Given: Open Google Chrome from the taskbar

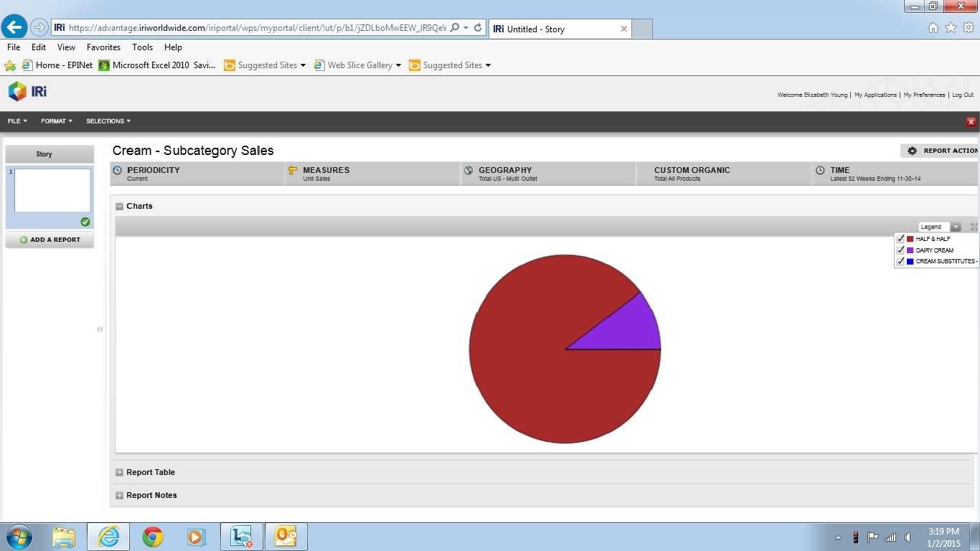Looking at the screenshot, I should point(152,537).
